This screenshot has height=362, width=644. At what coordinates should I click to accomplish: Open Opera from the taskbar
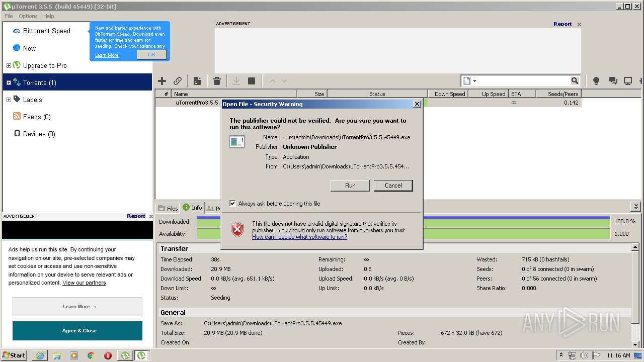pyautogui.click(x=108, y=355)
